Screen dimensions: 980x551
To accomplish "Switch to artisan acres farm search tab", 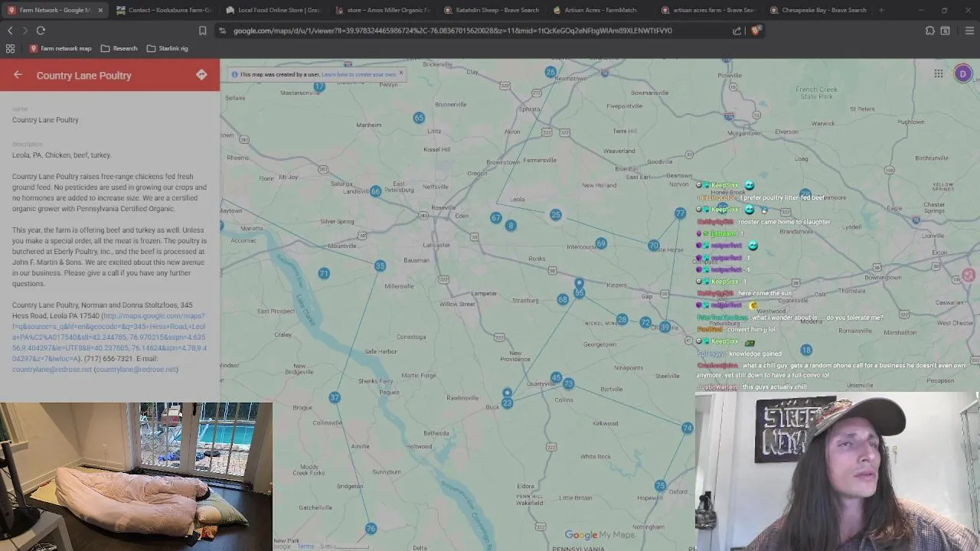I will (x=710, y=10).
